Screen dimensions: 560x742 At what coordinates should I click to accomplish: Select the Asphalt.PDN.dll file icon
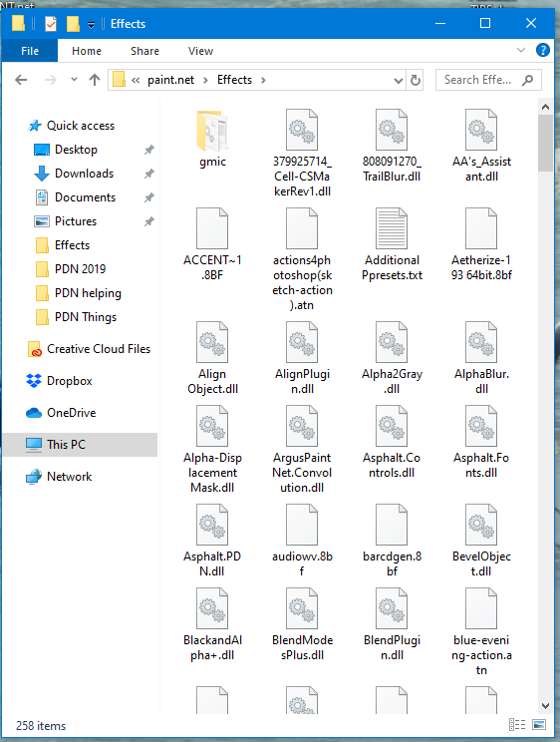click(x=212, y=525)
